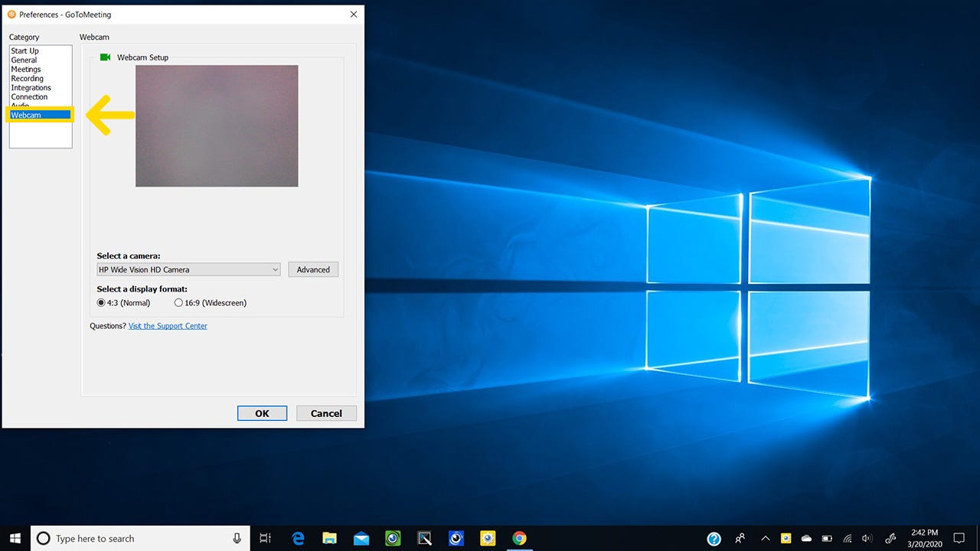Select the Recording category

pyautogui.click(x=27, y=79)
